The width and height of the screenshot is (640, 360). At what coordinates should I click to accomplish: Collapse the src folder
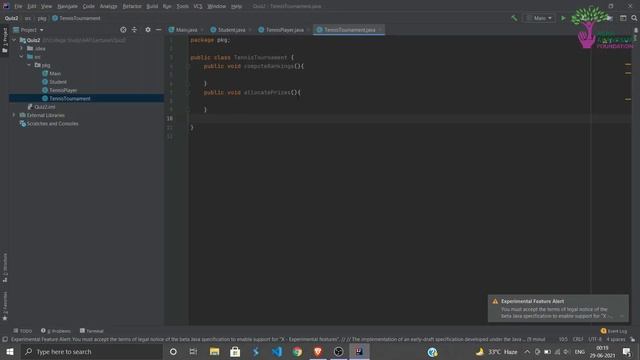[22, 57]
